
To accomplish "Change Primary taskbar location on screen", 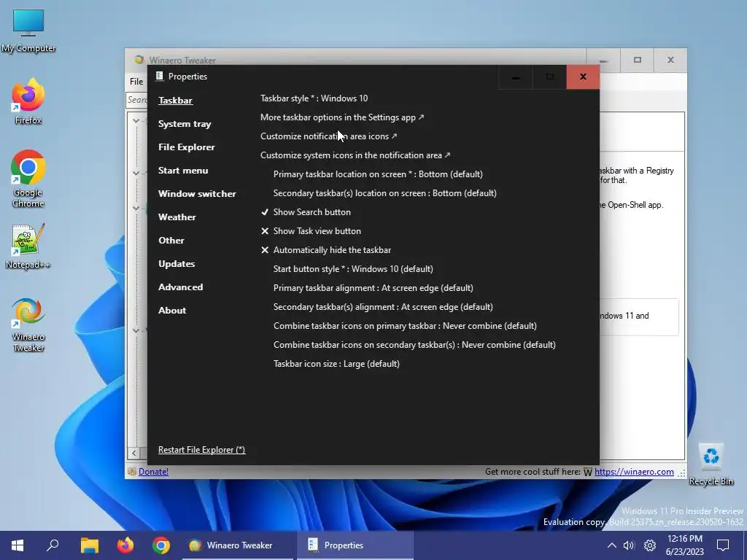I will coord(378,174).
